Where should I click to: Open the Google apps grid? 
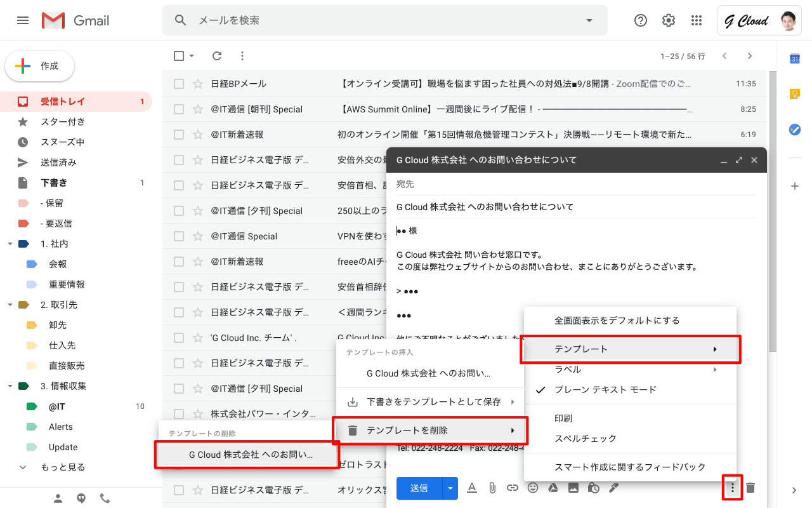tap(697, 20)
